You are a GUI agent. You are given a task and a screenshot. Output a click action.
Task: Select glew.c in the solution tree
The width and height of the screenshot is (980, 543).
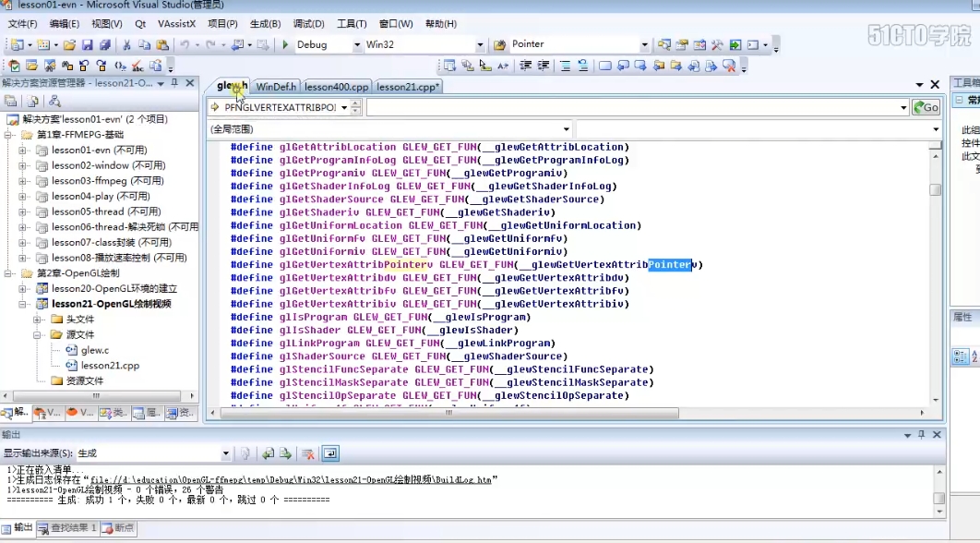tap(94, 350)
